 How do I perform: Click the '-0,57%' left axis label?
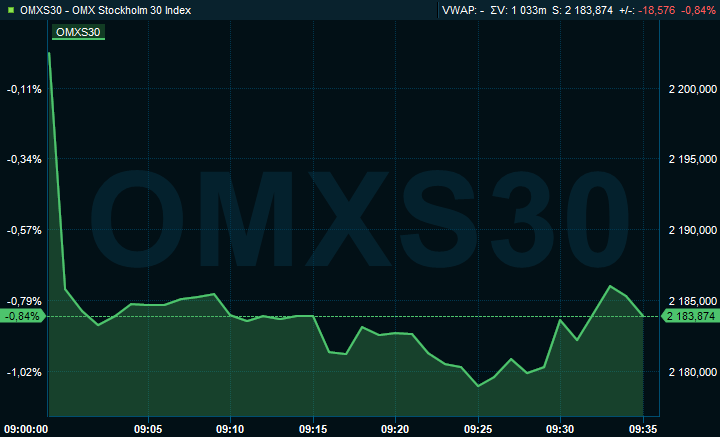[24, 230]
